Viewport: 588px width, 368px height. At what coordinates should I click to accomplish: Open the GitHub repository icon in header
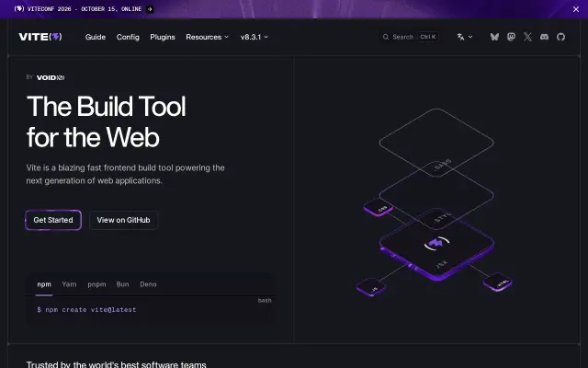coord(560,37)
